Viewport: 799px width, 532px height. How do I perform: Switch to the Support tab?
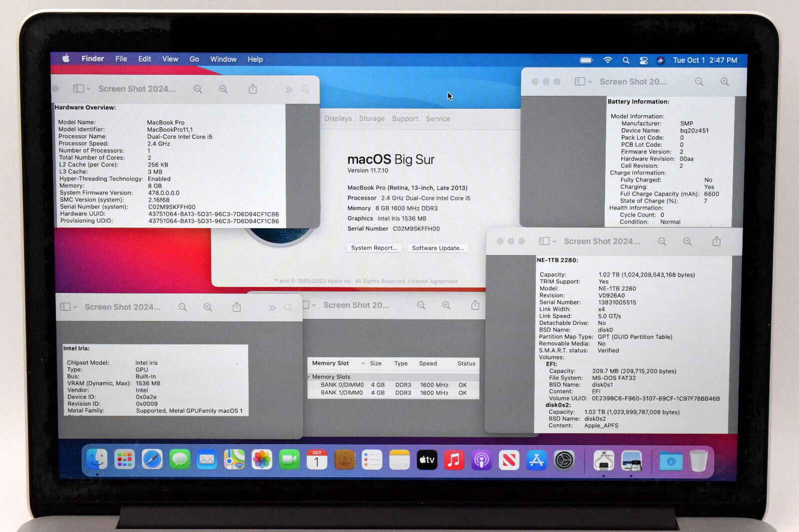click(405, 119)
